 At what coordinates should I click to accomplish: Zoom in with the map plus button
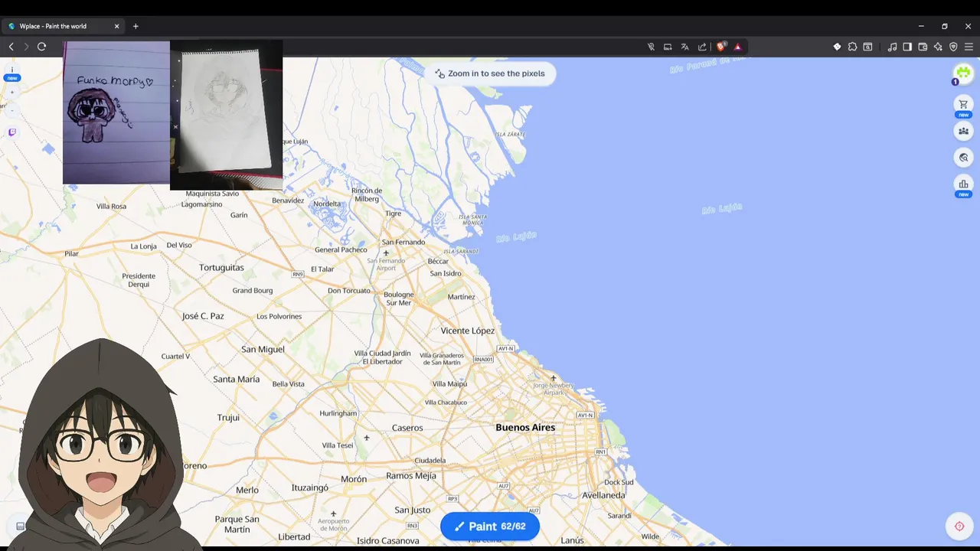[12, 92]
